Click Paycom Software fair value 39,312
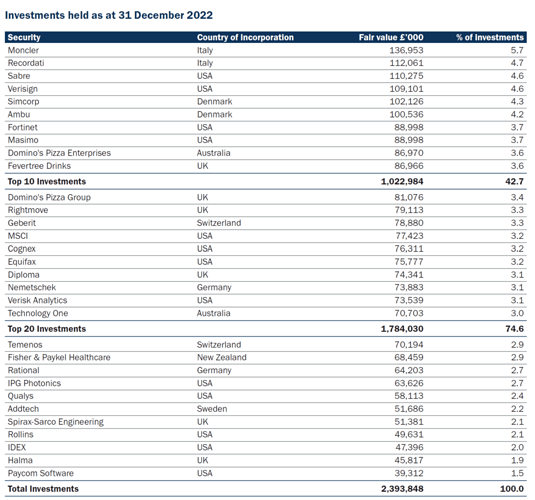 (409, 473)
